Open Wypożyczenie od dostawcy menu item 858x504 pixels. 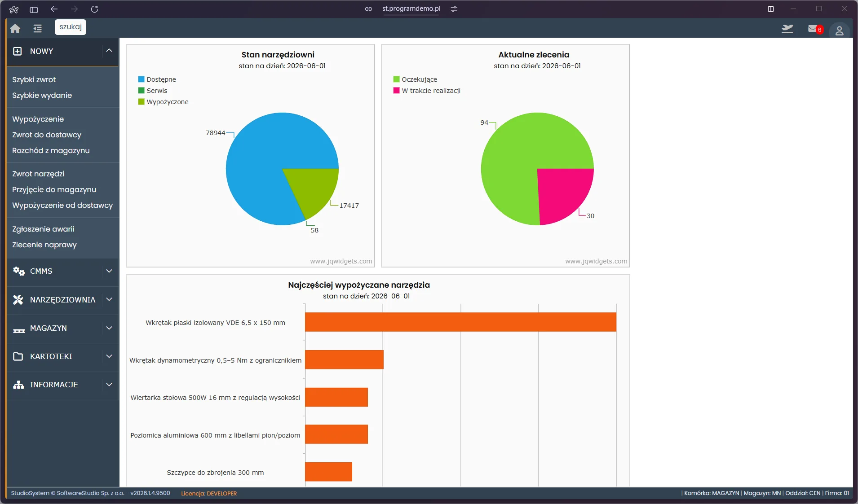[62, 205]
